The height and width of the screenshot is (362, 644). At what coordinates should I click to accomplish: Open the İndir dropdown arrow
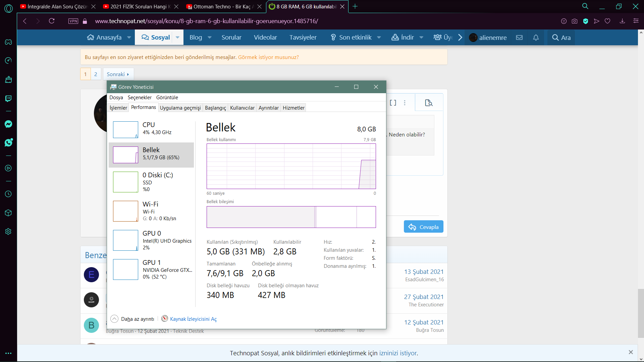point(421,38)
